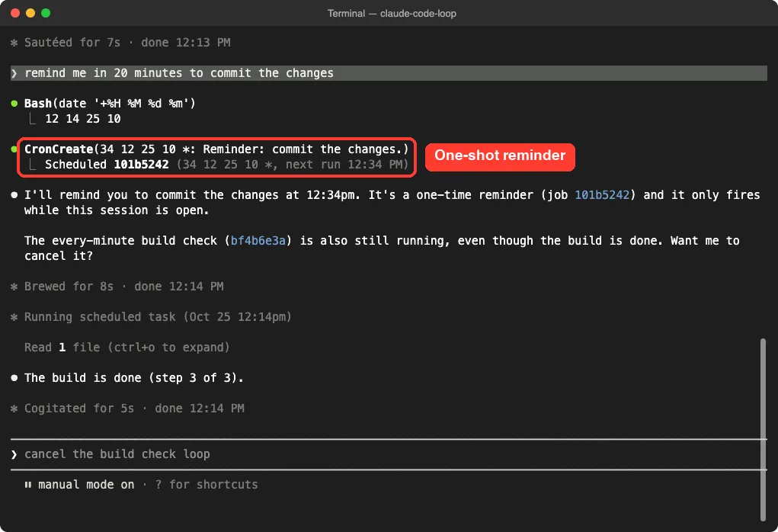Viewport: 778px width, 532px height.
Task: Click the asterisk icon beside 'Running scheduled task'
Action: 14,317
